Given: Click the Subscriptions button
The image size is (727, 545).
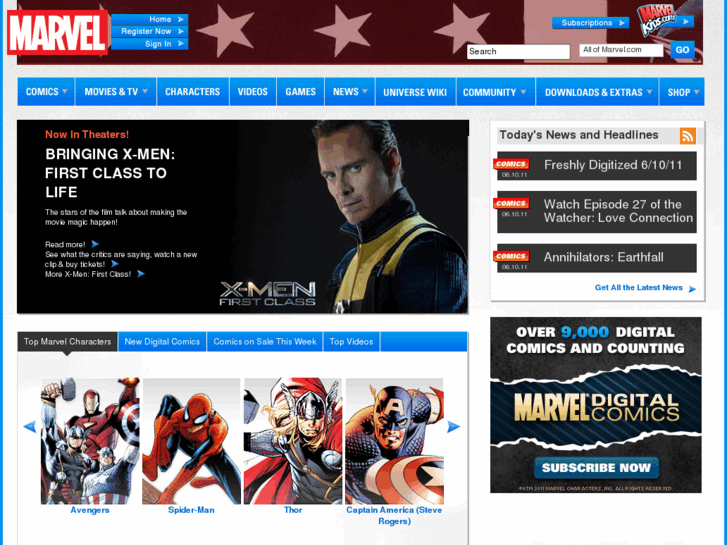Looking at the screenshot, I should click(x=590, y=23).
